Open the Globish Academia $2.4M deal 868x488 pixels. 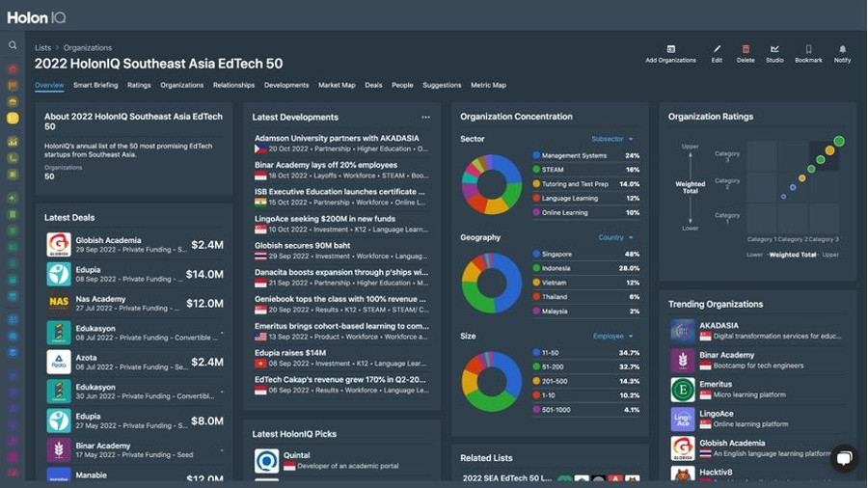coord(135,245)
